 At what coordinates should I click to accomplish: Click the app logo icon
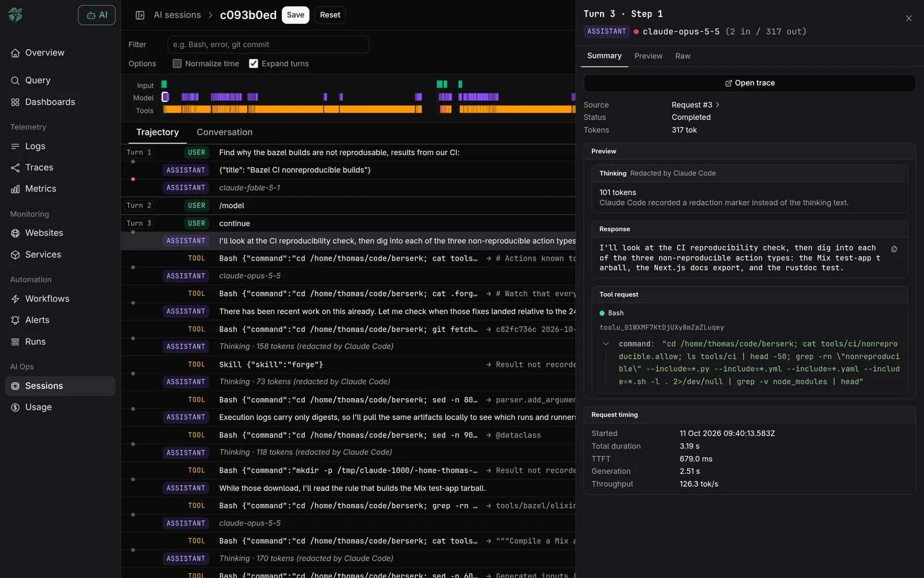16,15
